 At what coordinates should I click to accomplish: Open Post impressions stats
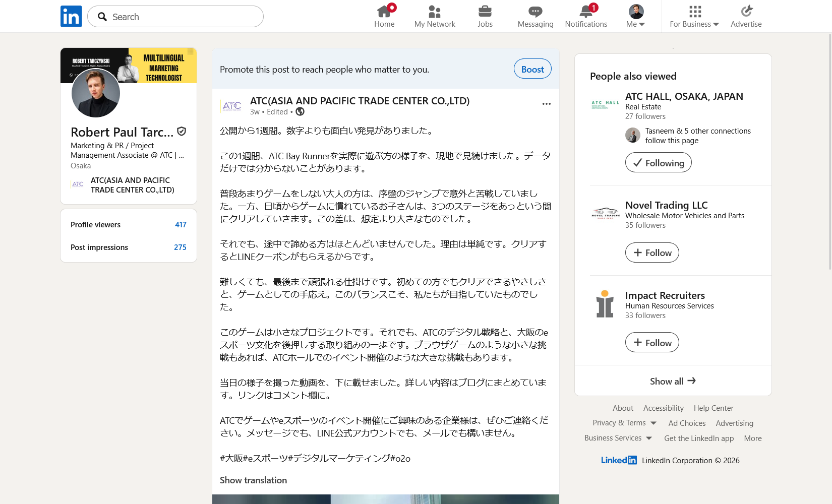click(x=129, y=247)
